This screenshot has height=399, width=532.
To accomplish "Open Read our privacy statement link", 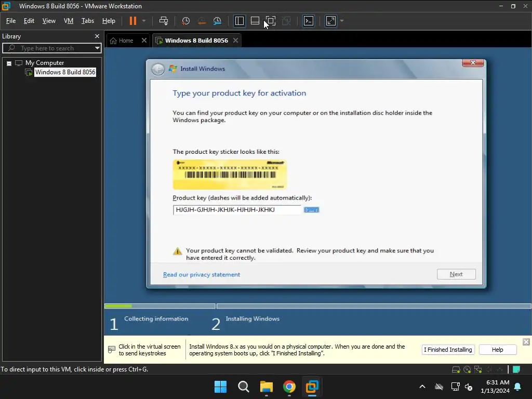I will [x=202, y=274].
